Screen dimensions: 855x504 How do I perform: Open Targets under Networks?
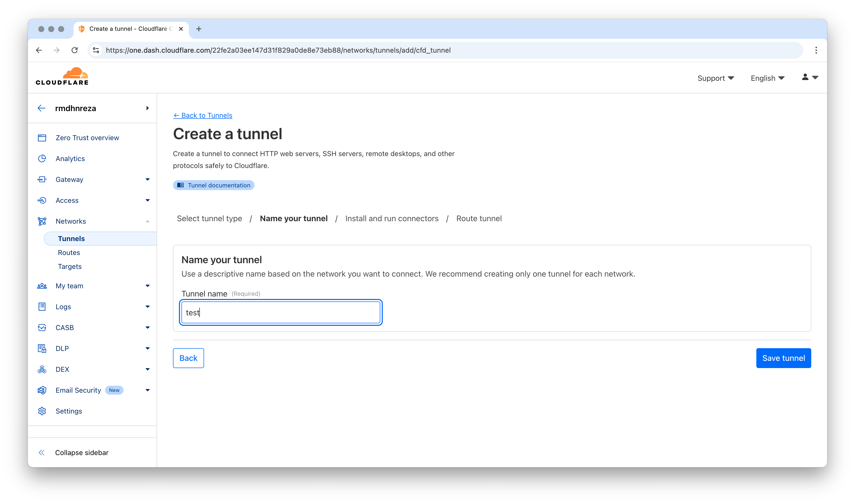(x=70, y=267)
